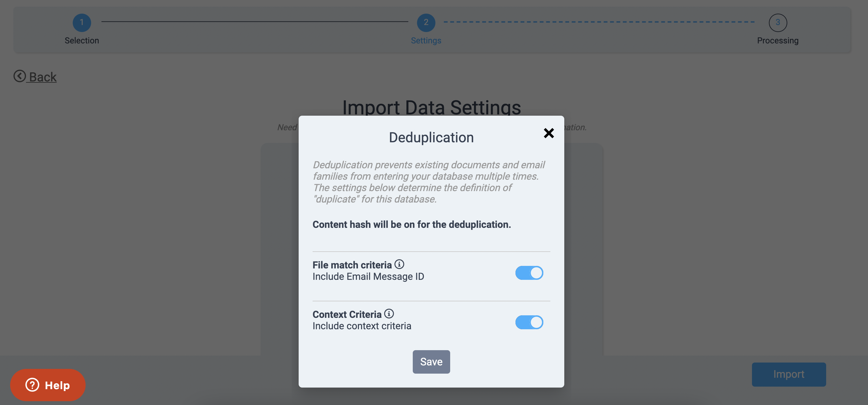Select step 2 Settings circle
The image size is (868, 405).
pyautogui.click(x=426, y=22)
